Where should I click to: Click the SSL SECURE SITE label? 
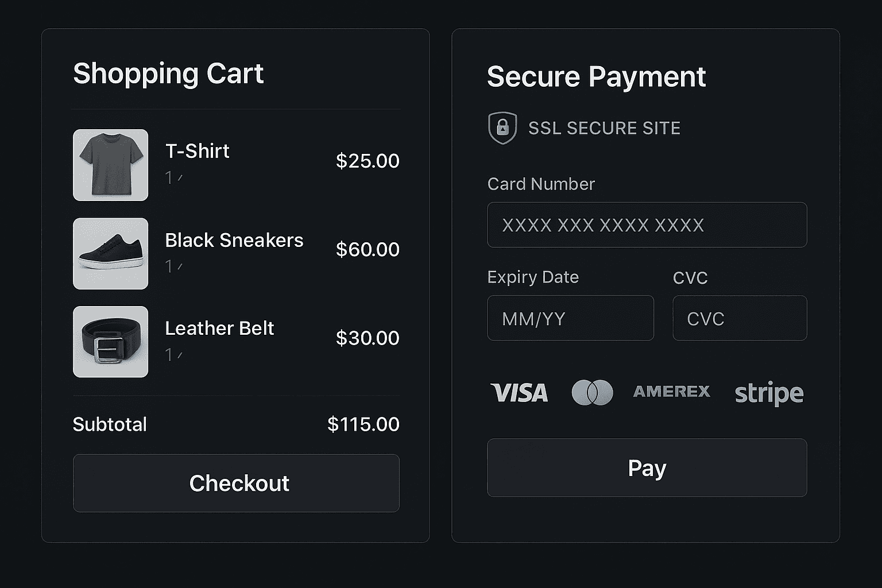click(604, 128)
